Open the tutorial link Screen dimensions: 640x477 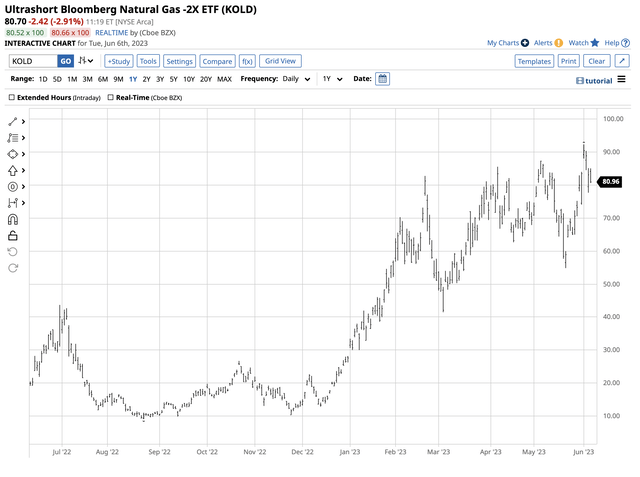[594, 81]
